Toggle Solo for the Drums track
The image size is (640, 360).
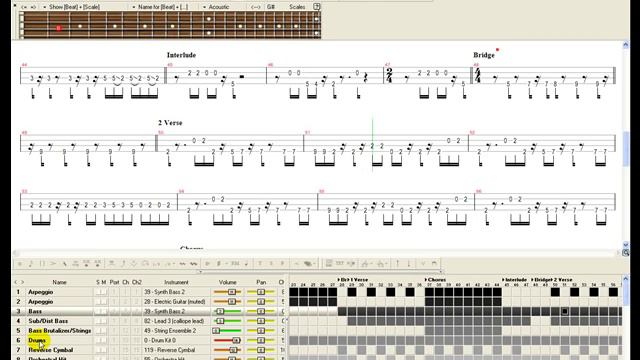pos(98,340)
